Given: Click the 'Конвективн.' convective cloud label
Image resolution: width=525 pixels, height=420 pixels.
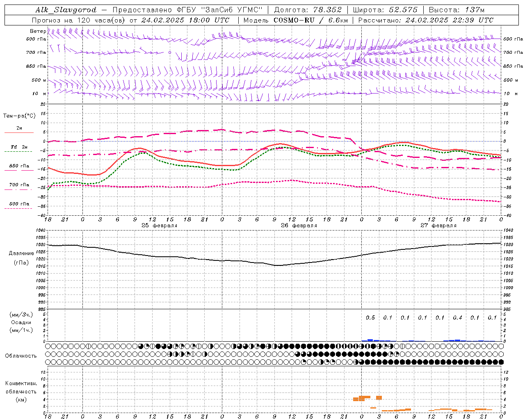Looking at the screenshot, I should (21, 383).
